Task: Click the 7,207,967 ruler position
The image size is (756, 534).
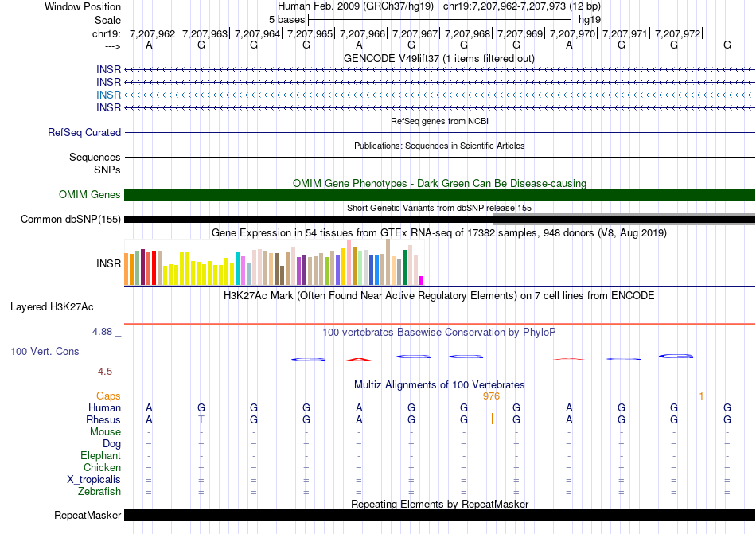Action: pos(415,33)
